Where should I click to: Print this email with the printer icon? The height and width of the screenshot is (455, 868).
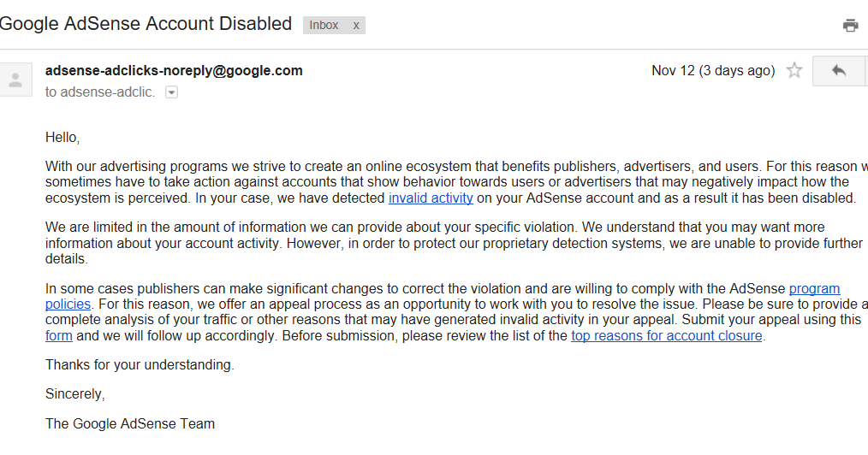850,26
